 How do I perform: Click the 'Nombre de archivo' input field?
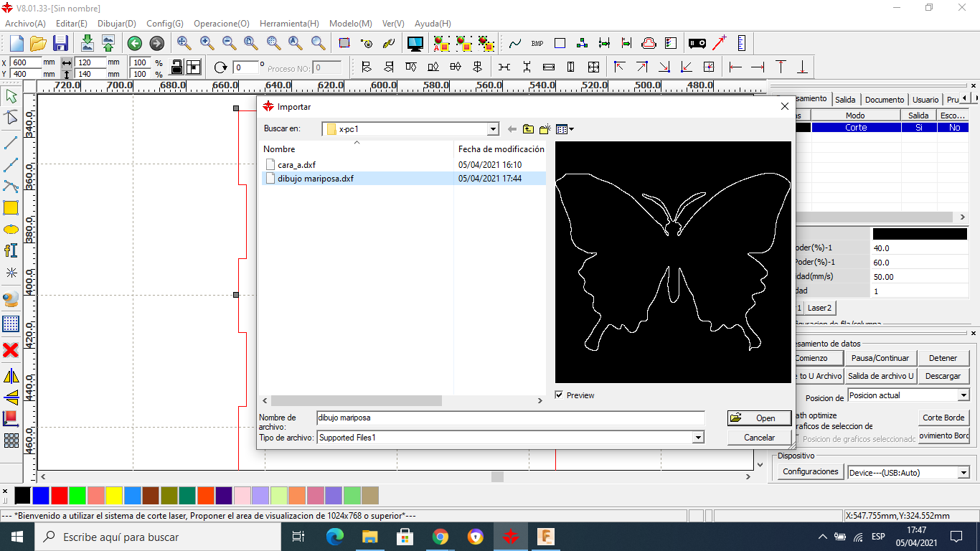click(511, 418)
